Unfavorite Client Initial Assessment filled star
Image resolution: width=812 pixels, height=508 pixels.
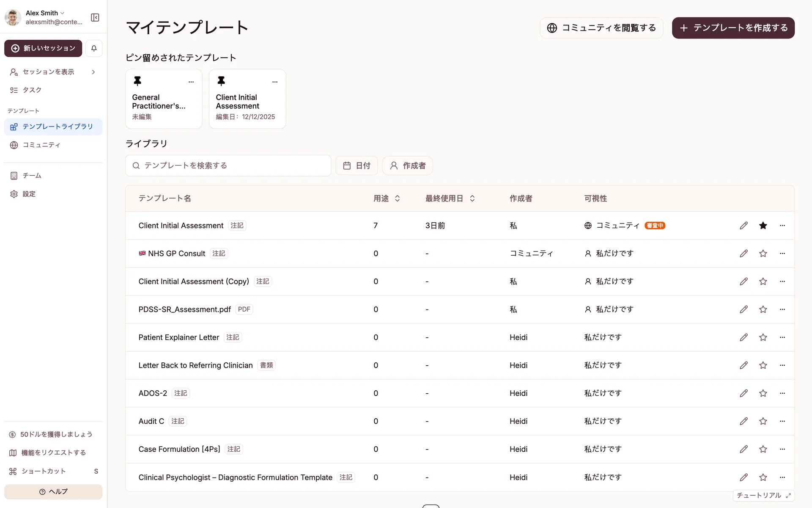763,226
